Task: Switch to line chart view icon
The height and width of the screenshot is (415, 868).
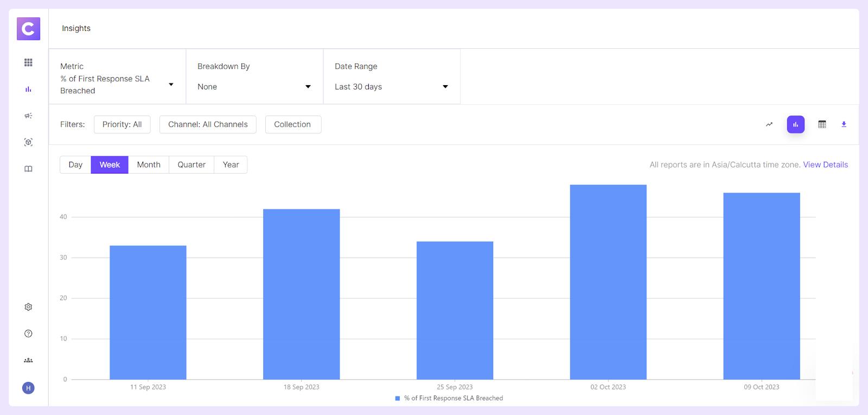Action: pyautogui.click(x=769, y=124)
